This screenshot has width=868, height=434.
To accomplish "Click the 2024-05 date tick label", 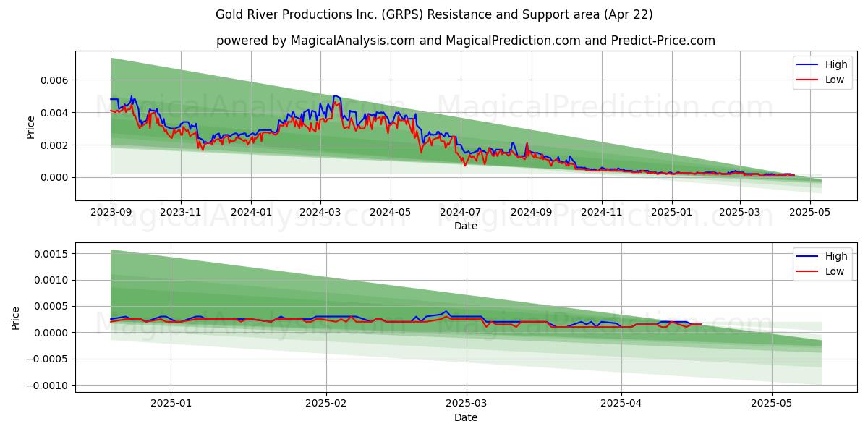I will coord(391,213).
